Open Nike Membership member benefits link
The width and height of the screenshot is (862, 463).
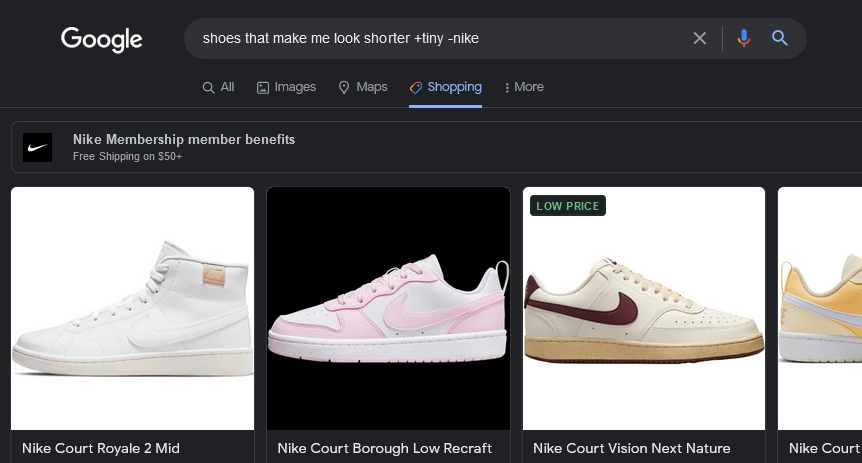[184, 139]
